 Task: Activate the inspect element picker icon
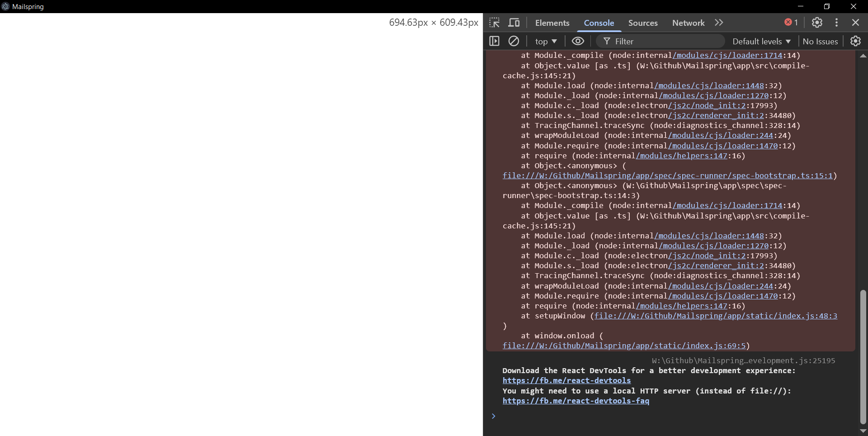[494, 23]
